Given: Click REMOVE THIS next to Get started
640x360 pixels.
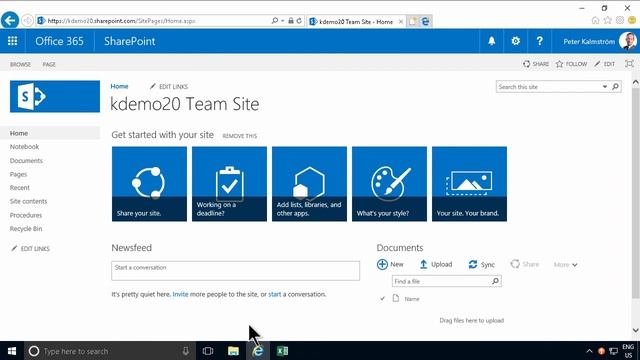Looking at the screenshot, I should click(x=240, y=136).
